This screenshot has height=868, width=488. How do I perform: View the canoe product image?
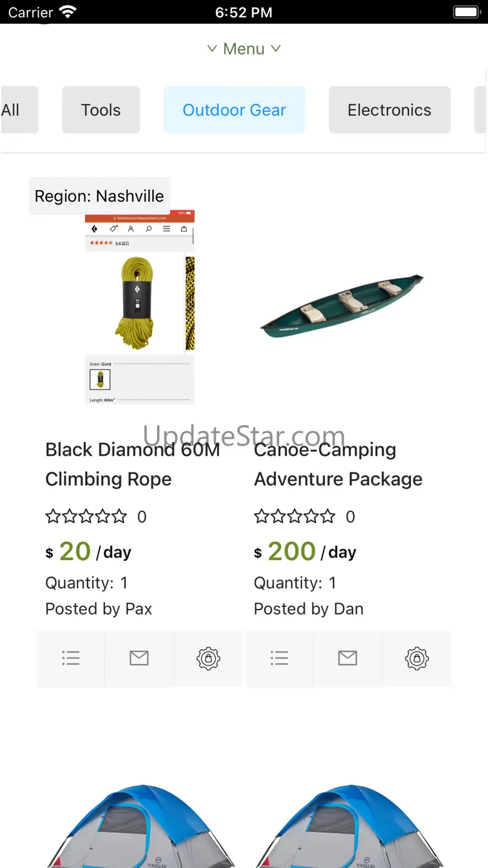click(342, 307)
